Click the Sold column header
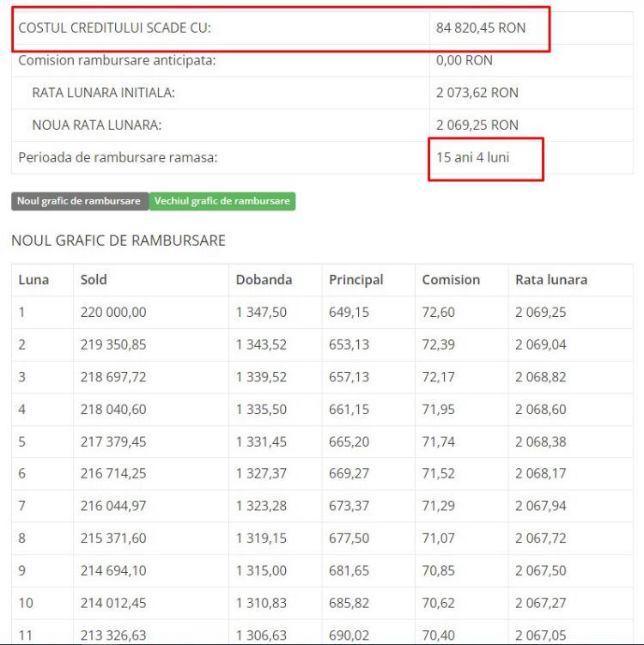The image size is (644, 645). tap(94, 280)
